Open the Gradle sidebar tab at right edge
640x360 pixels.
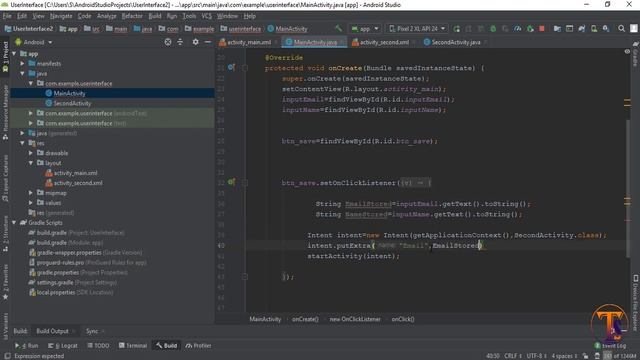[x=635, y=53]
